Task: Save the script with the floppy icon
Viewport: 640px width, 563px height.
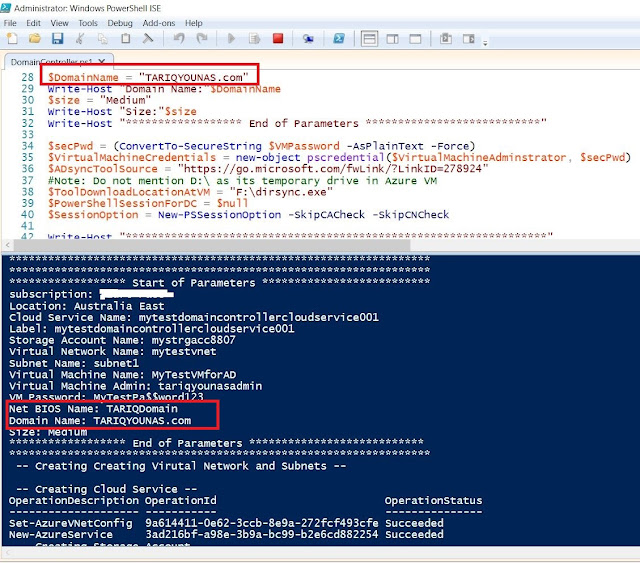Action: click(x=58, y=39)
